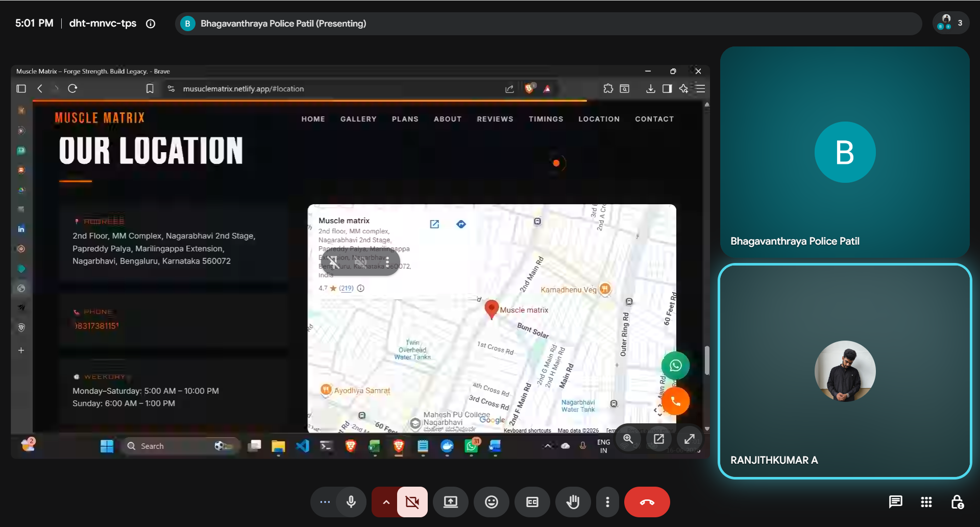Open TIMINGS nav item
Screen dimensions: 980x527
pos(546,119)
